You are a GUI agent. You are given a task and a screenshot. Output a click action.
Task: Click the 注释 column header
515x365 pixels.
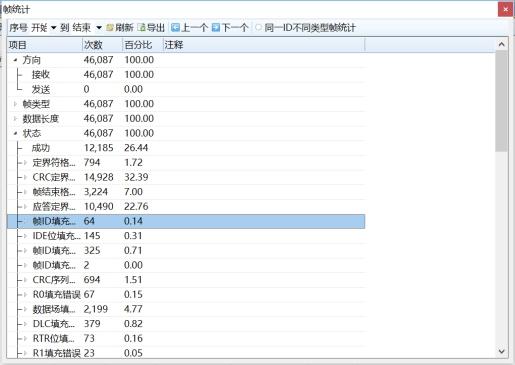(264, 45)
